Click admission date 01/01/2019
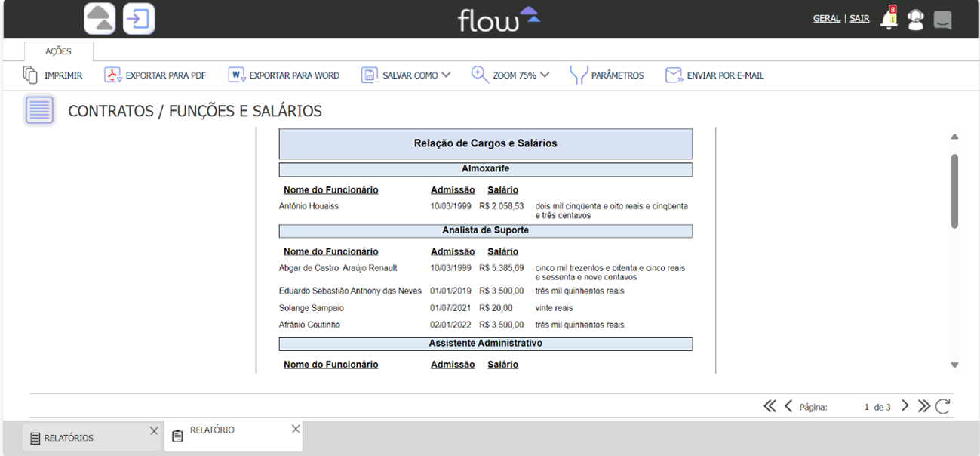 click(x=451, y=291)
